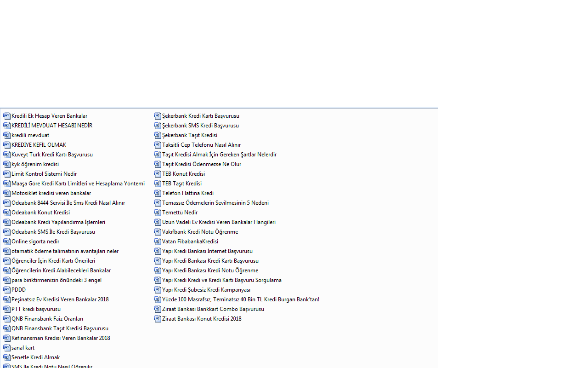Image resolution: width=588 pixels, height=368 pixels.
Task: Click the document icon next to TEB Konut Kredisi
Action: point(158,174)
